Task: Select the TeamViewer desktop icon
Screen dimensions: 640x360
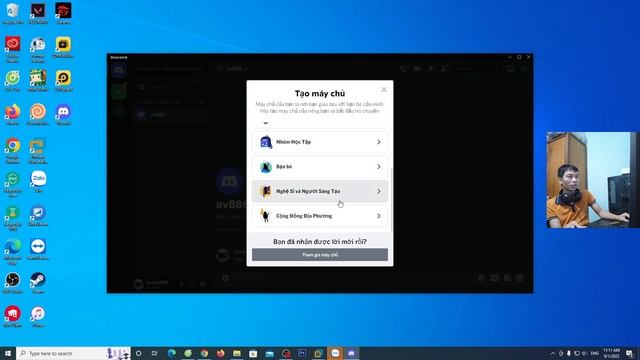Action: coord(38,249)
